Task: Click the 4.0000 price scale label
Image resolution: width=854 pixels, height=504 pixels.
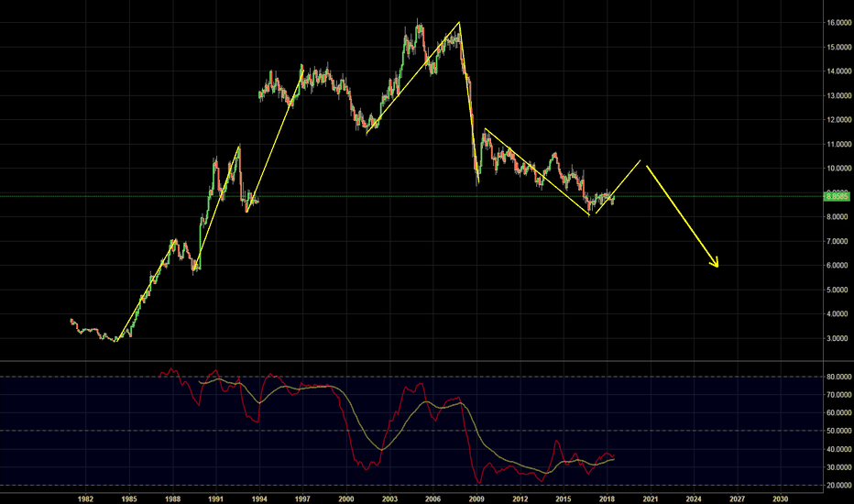Action: pyautogui.click(x=838, y=313)
